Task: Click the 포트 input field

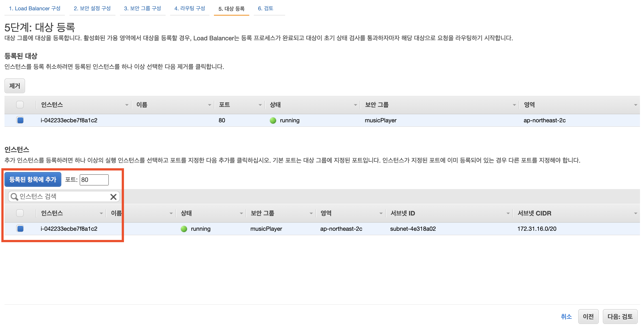Action: [x=94, y=180]
